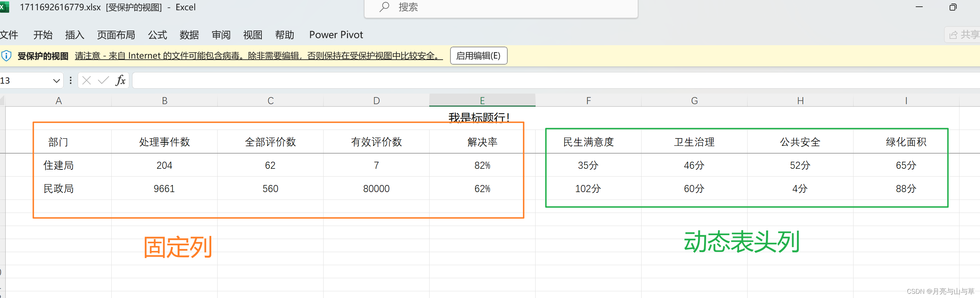
Task: Select column B header
Action: coord(164,101)
